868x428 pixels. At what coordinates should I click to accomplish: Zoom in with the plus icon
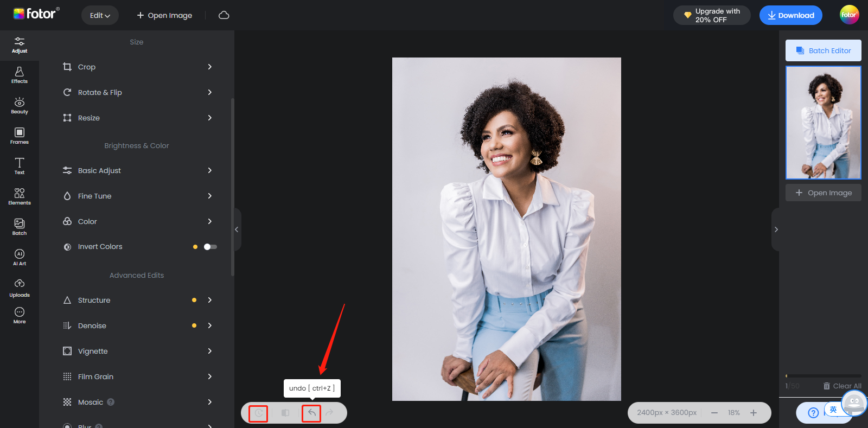[x=754, y=413]
